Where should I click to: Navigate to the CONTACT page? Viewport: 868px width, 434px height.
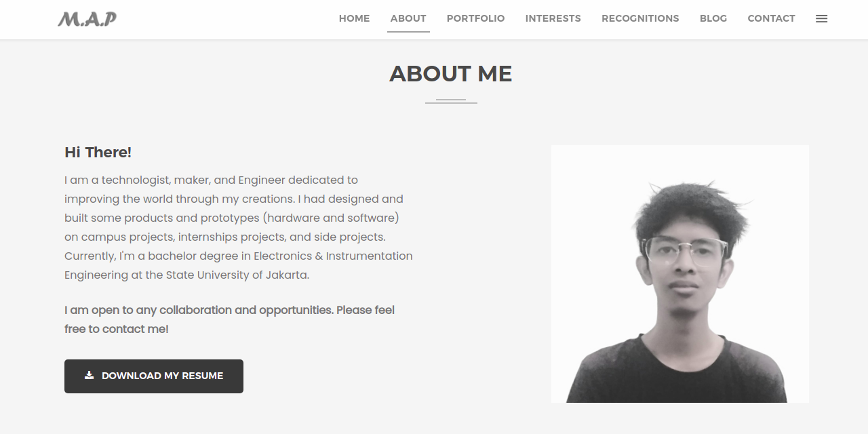(771, 18)
